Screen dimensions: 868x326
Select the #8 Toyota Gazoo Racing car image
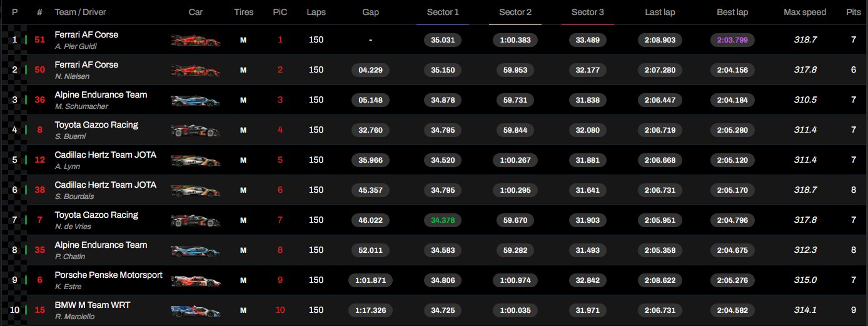coord(195,130)
